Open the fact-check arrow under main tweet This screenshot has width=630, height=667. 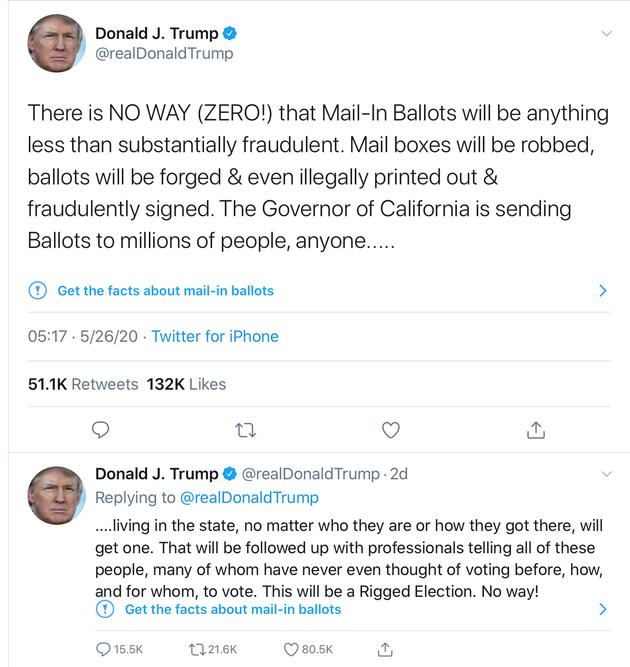pyautogui.click(x=602, y=291)
